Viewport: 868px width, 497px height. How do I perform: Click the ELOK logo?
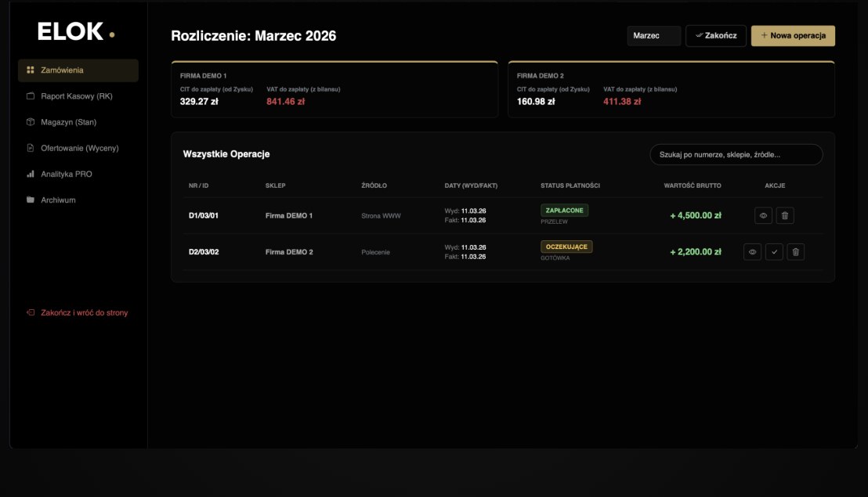point(76,32)
